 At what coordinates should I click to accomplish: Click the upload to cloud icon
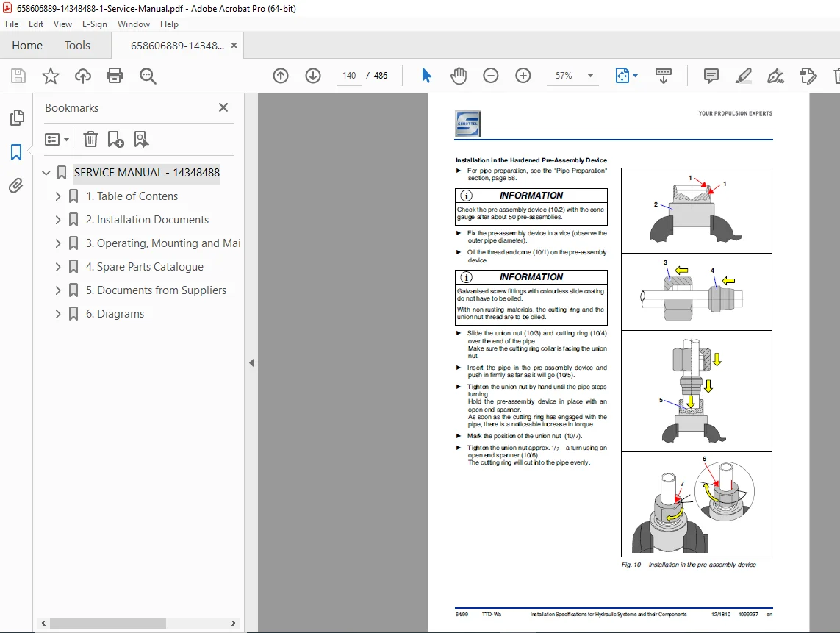[x=82, y=76]
